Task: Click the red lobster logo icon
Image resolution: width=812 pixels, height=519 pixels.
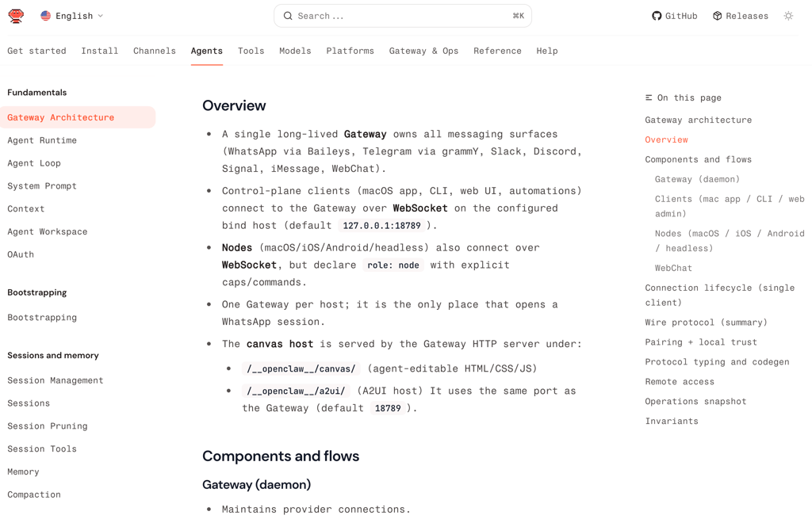Action: coord(16,16)
